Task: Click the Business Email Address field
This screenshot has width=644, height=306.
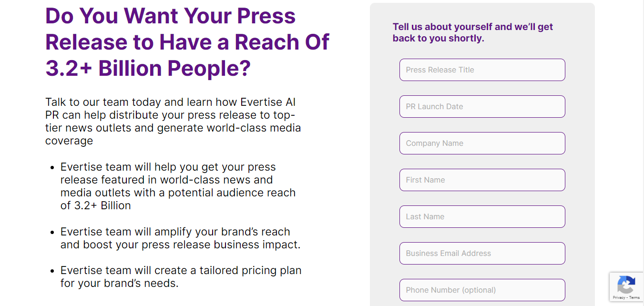Action: click(482, 254)
